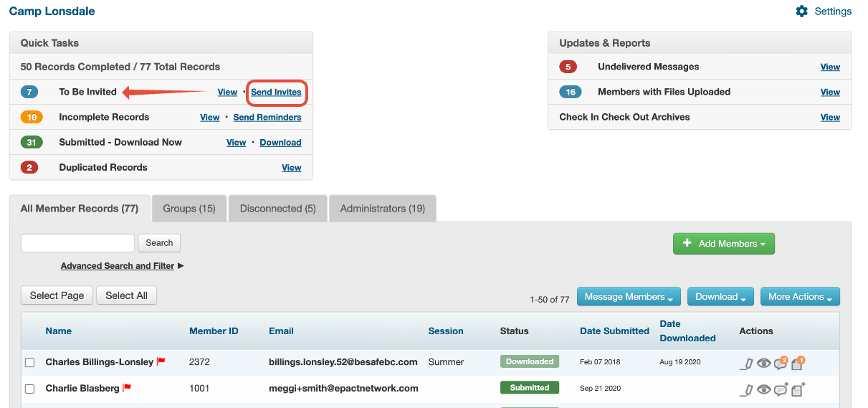Tick the checkbox for Charles Billings-Lonsley
This screenshot has height=408, width=868.
click(x=29, y=363)
